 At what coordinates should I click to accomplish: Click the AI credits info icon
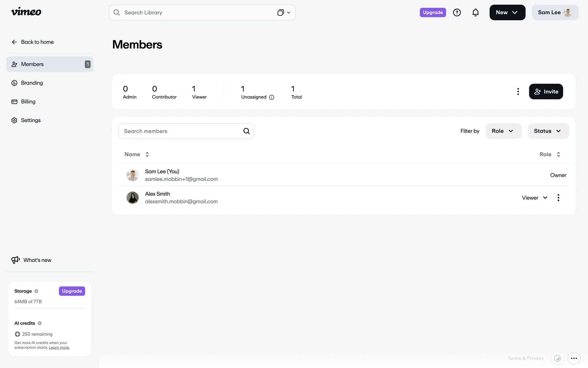point(40,323)
